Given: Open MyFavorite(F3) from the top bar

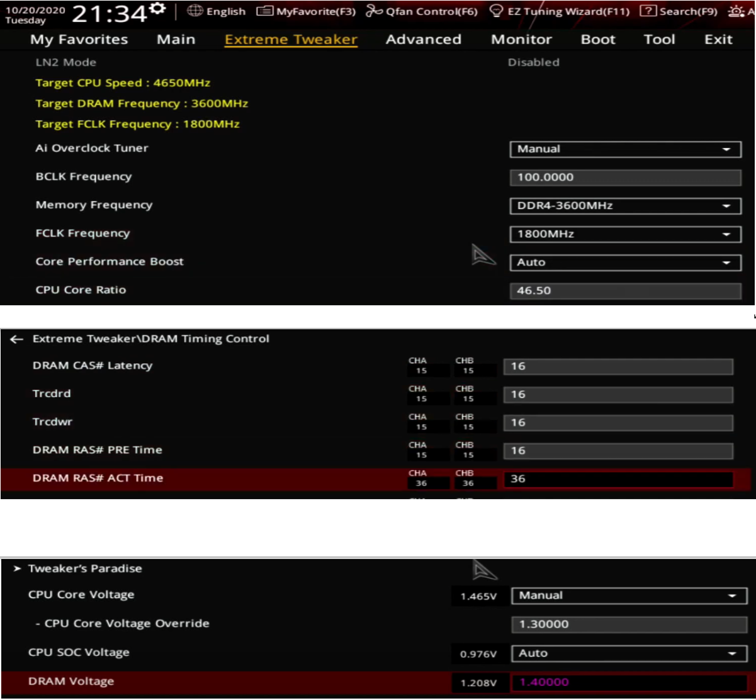Looking at the screenshot, I should [x=265, y=11].
